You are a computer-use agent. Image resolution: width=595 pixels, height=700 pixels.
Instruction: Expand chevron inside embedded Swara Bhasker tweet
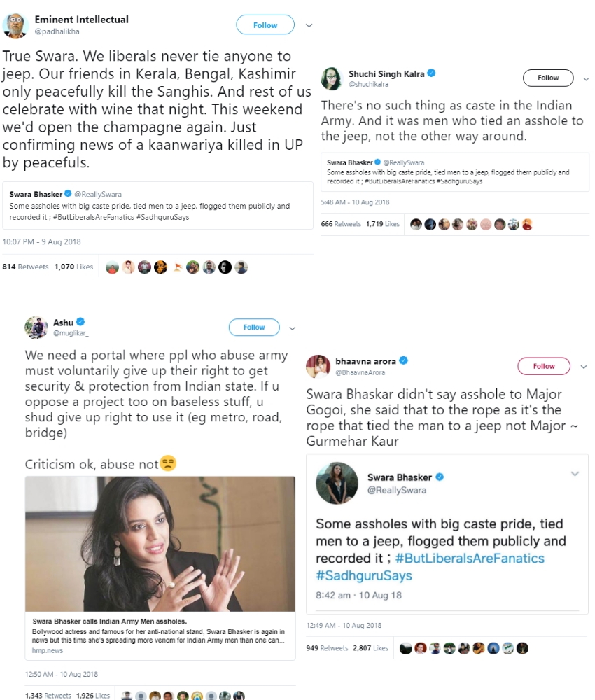(x=575, y=474)
